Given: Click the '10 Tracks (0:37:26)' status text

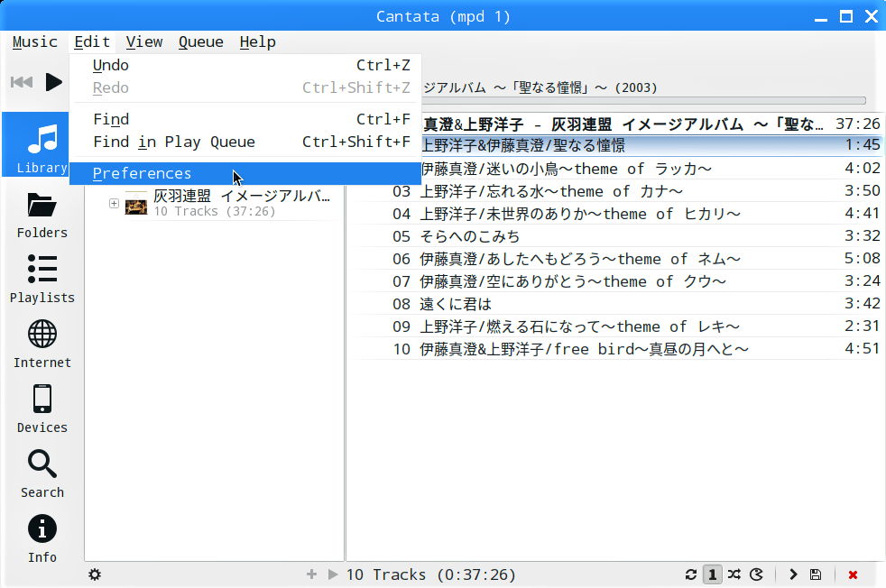Looking at the screenshot, I should pyautogui.click(x=430, y=574).
